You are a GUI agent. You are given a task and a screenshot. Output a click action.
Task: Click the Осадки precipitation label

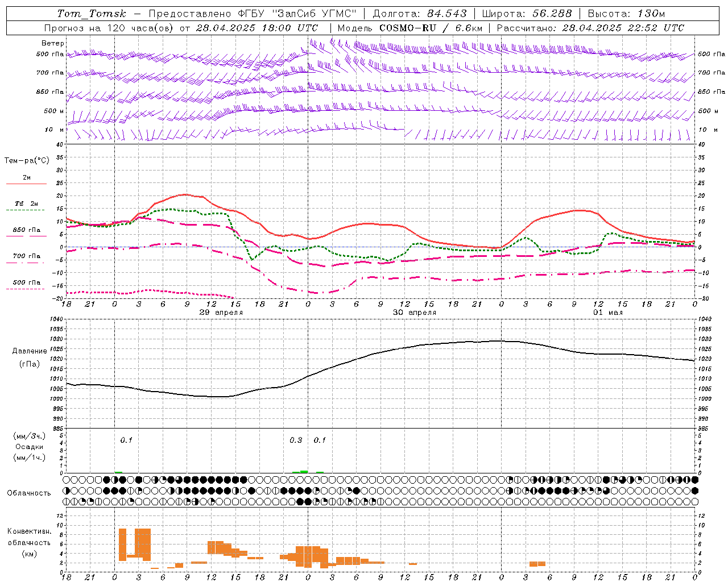pos(30,447)
